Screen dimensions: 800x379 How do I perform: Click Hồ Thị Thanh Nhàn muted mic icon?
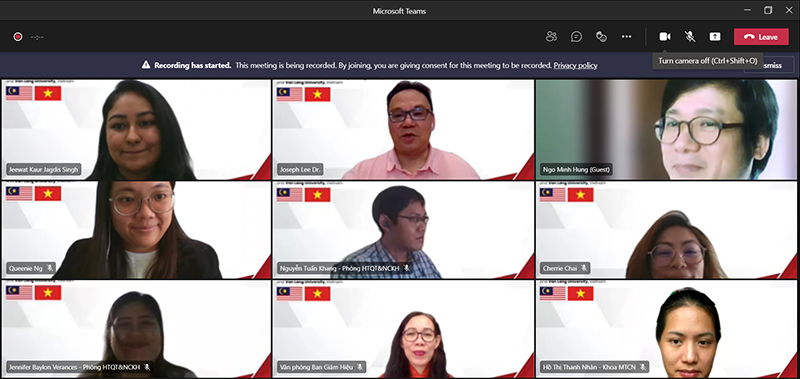(x=643, y=367)
